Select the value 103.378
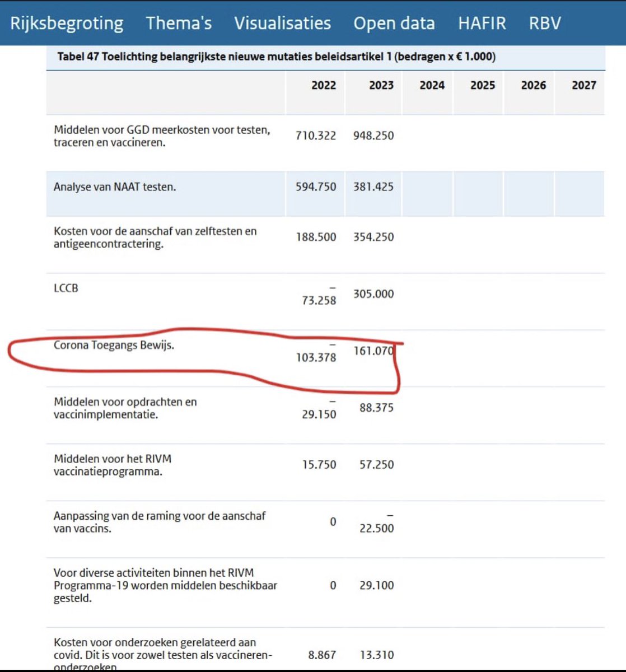This screenshot has height=672, width=626. [316, 357]
